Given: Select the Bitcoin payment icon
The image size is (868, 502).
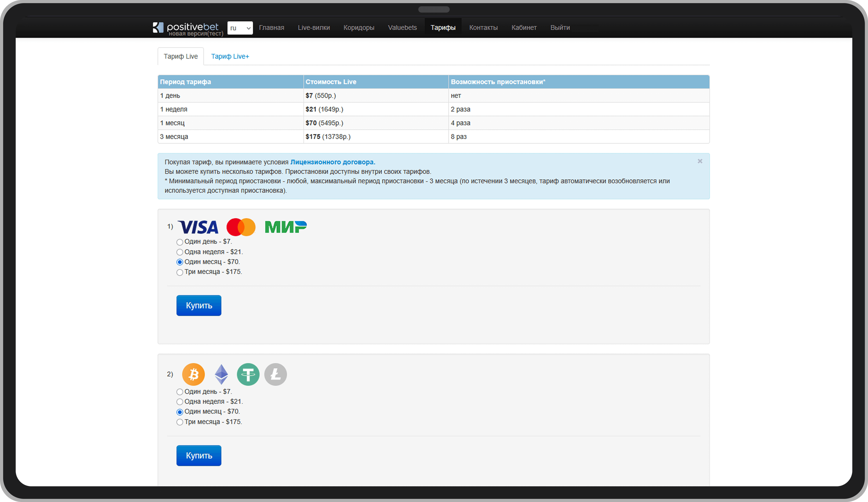Looking at the screenshot, I should point(193,374).
